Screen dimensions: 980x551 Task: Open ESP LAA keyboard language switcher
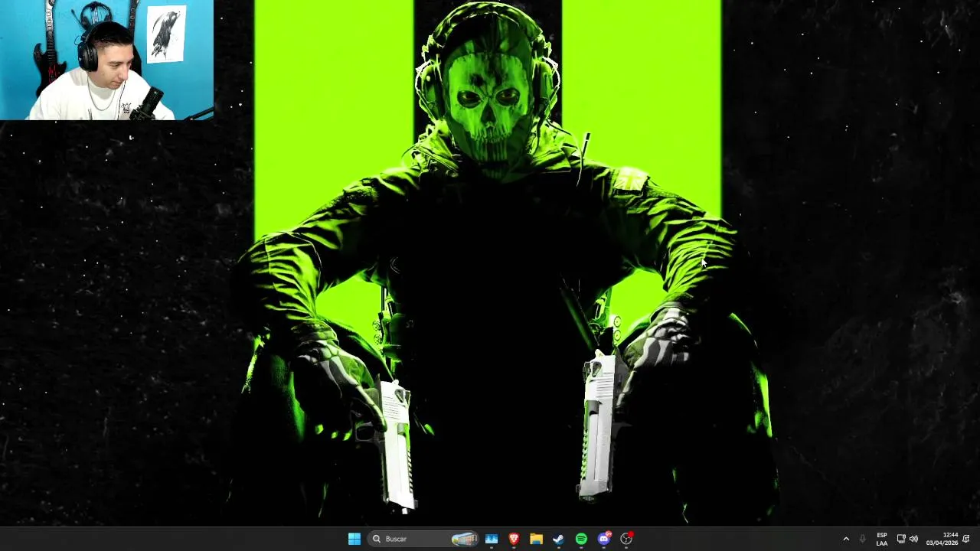(882, 539)
